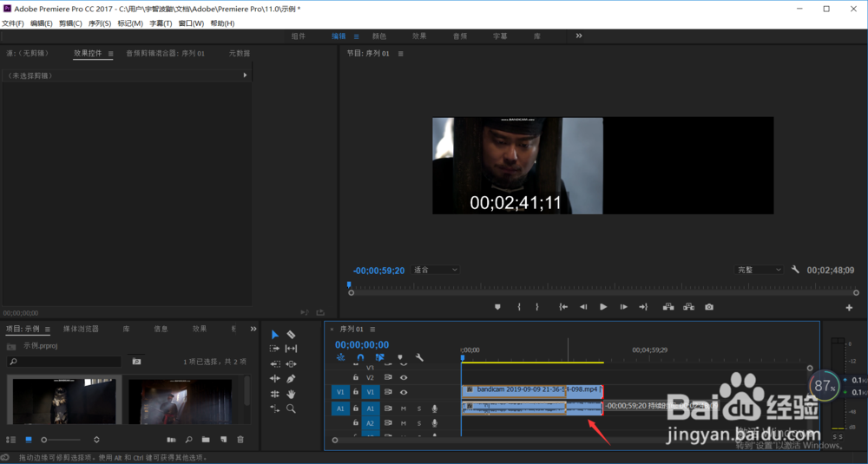This screenshot has height=464, width=868.
Task: Toggle V1 track output eye
Action: click(404, 392)
